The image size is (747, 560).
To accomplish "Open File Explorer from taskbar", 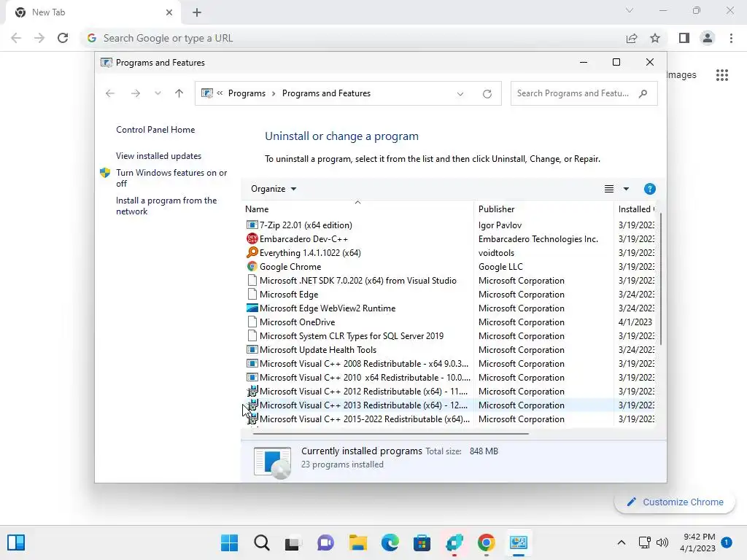I will pyautogui.click(x=357, y=542).
